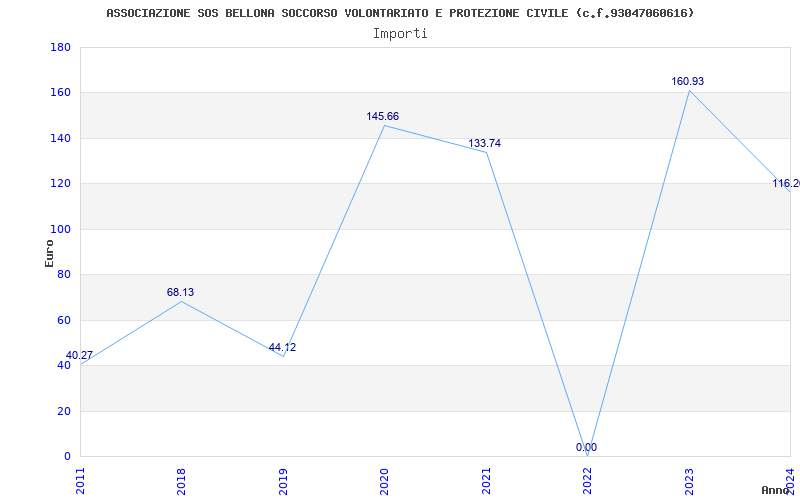Click the 100 y-axis tick label

(x=60, y=230)
